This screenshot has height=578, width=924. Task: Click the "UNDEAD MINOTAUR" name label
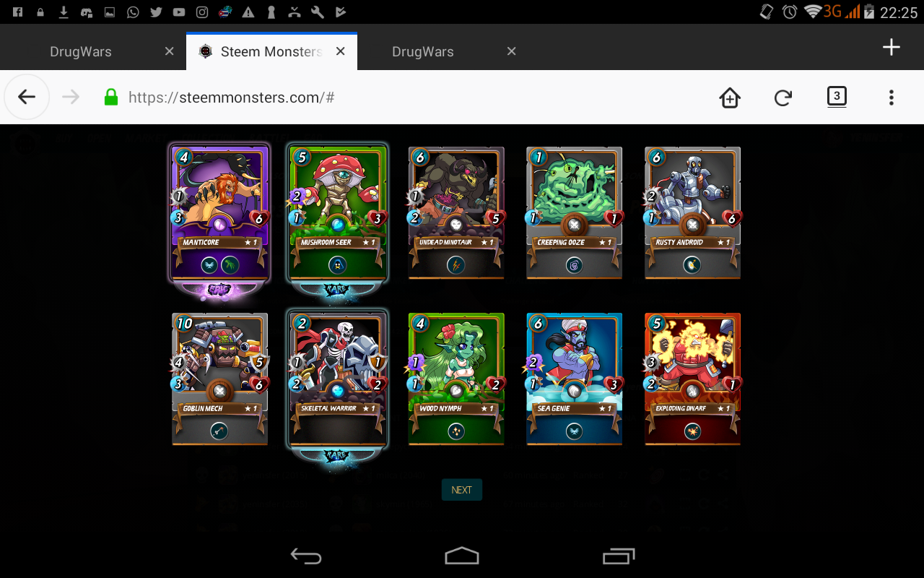coord(445,243)
